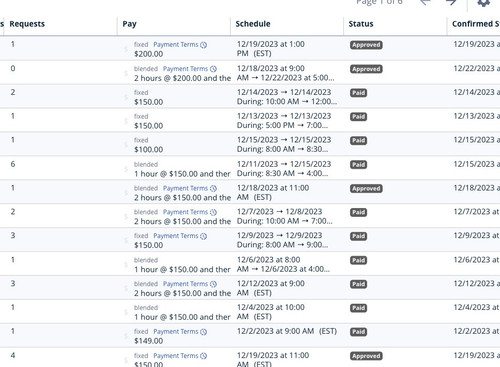Click Paid badge in the 12/2/2023 row
500x367 pixels.
coord(358,332)
